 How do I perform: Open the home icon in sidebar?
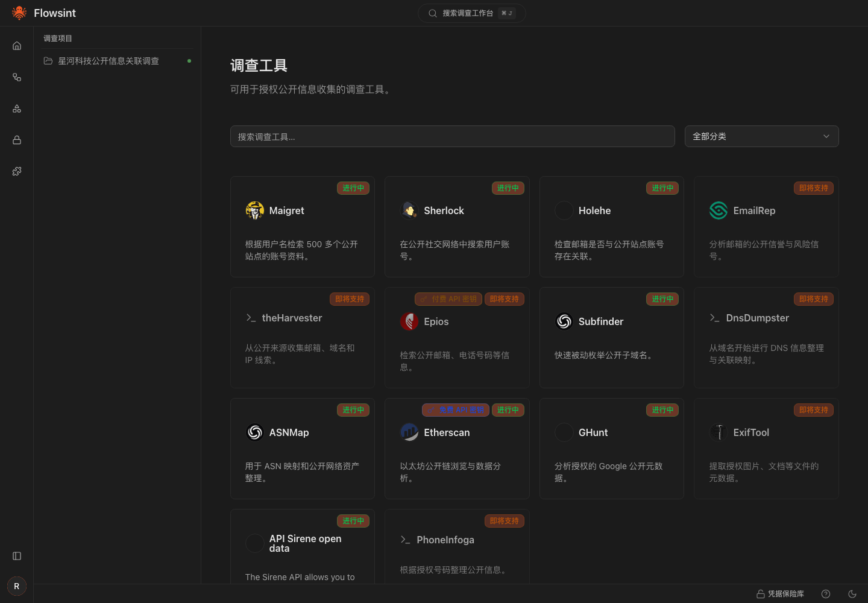[17, 46]
